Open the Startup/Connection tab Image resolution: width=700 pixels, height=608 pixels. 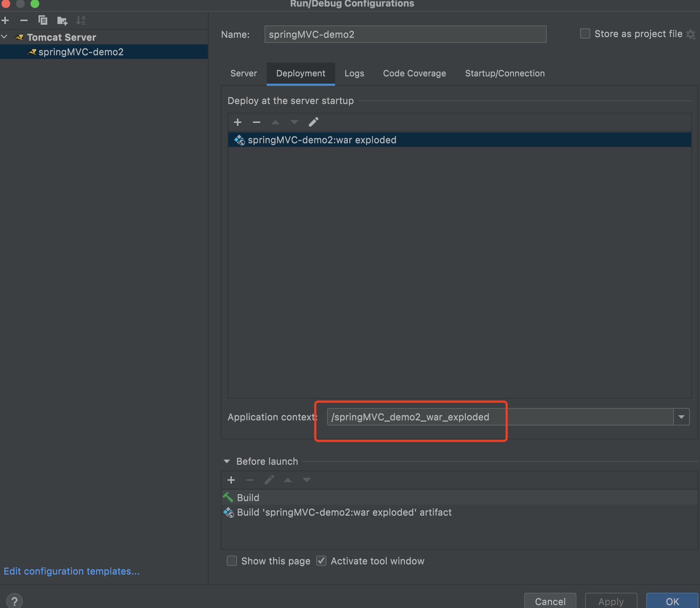(505, 73)
